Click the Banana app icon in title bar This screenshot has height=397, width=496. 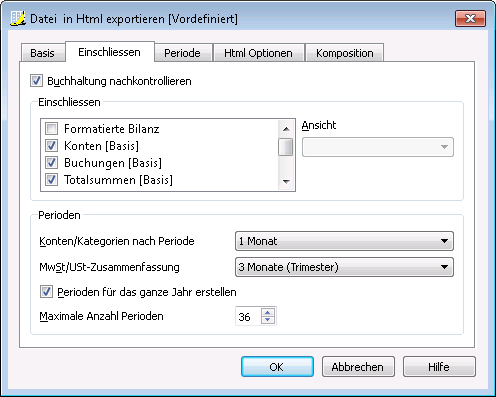click(17, 18)
